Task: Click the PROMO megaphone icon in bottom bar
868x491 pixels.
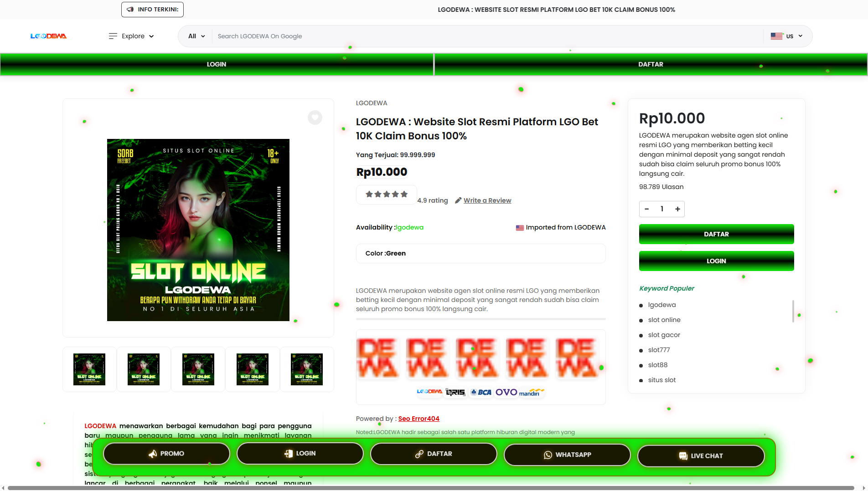Action: pos(153,454)
